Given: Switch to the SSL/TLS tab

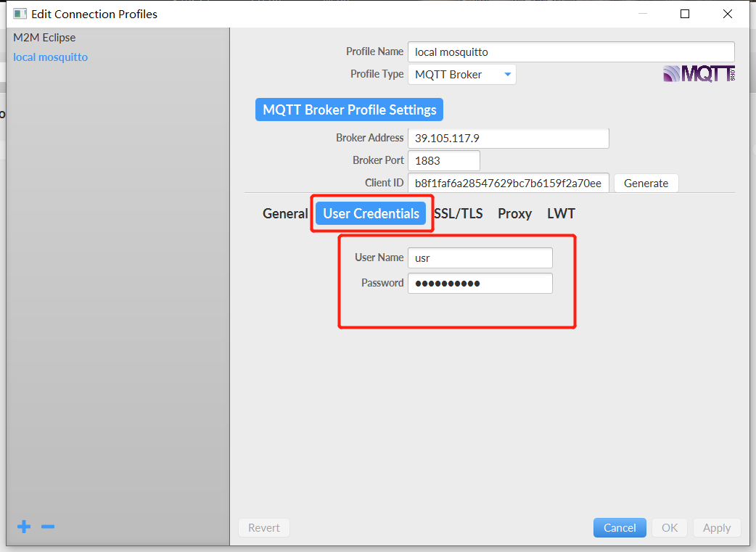Looking at the screenshot, I should tap(459, 213).
